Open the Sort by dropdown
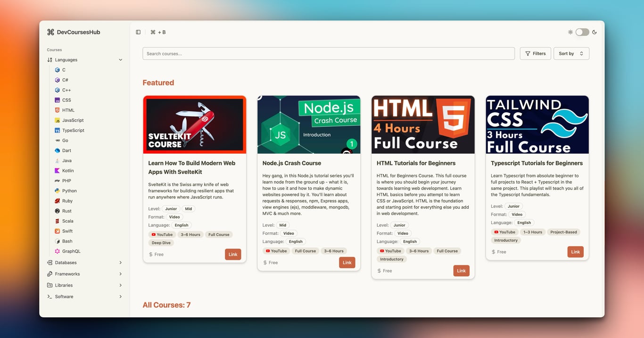Image resolution: width=644 pixels, height=338 pixels. tap(571, 54)
